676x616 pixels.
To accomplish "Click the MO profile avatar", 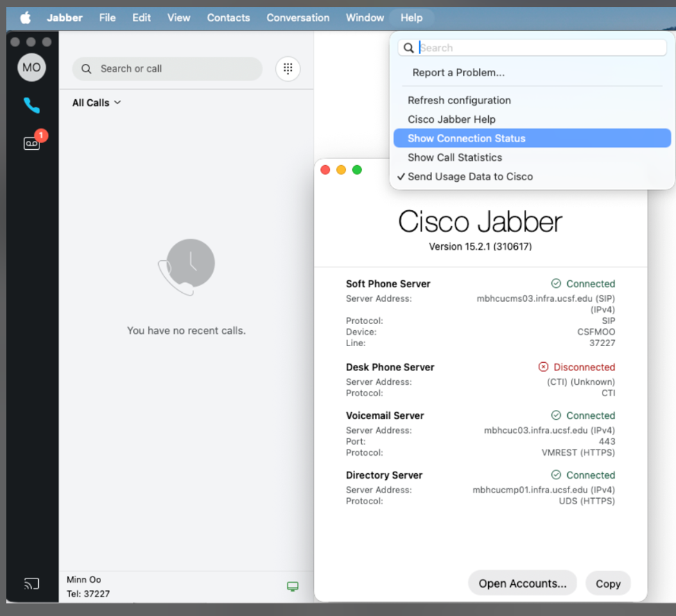I will pos(31,67).
